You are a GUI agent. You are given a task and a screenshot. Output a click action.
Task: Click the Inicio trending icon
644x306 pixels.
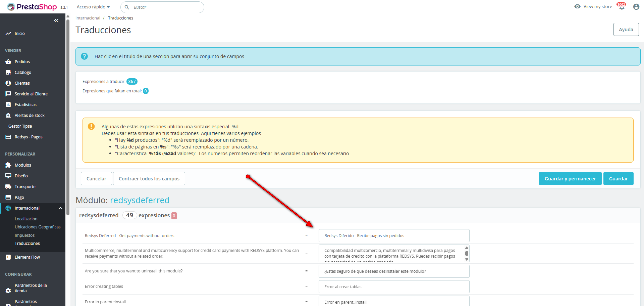pyautogui.click(x=8, y=34)
